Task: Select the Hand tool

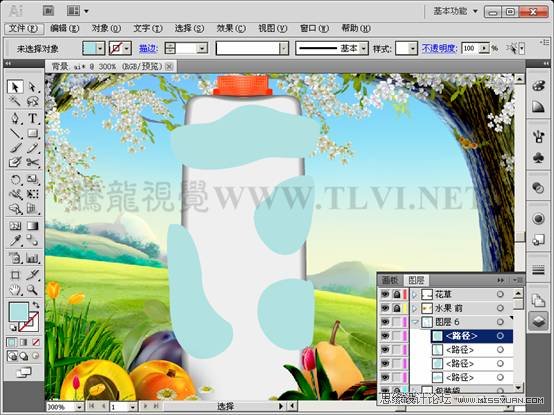Action: (x=15, y=290)
